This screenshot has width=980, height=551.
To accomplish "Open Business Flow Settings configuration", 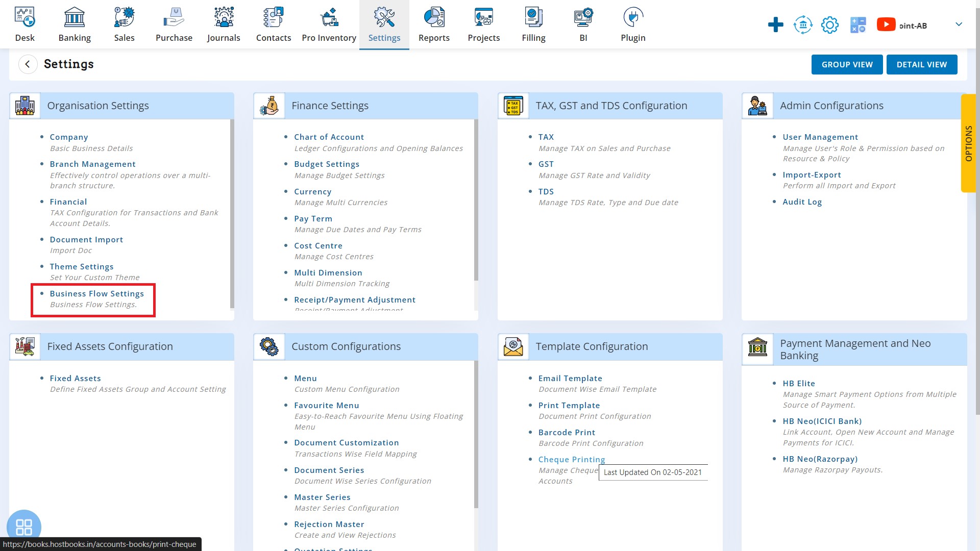I will [x=97, y=293].
